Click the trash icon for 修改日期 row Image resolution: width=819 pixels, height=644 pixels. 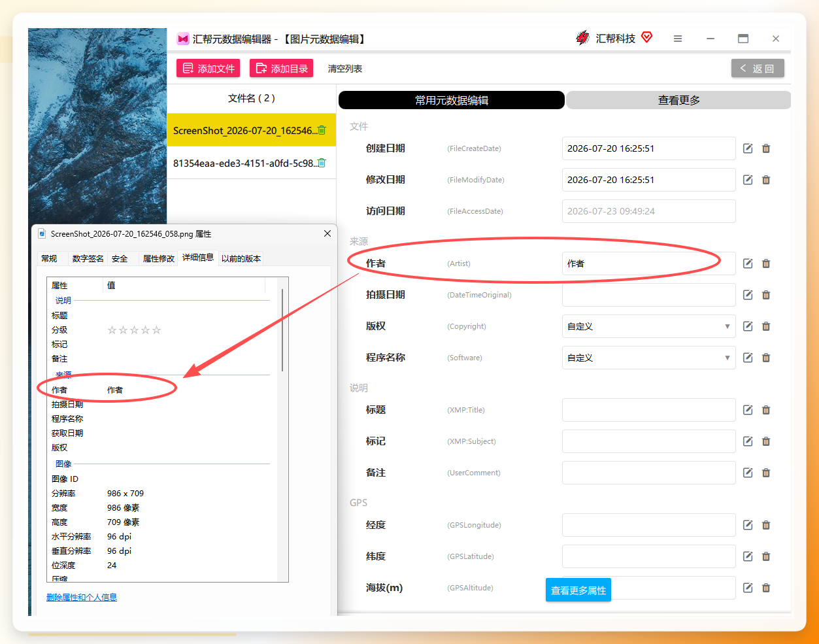pos(766,180)
